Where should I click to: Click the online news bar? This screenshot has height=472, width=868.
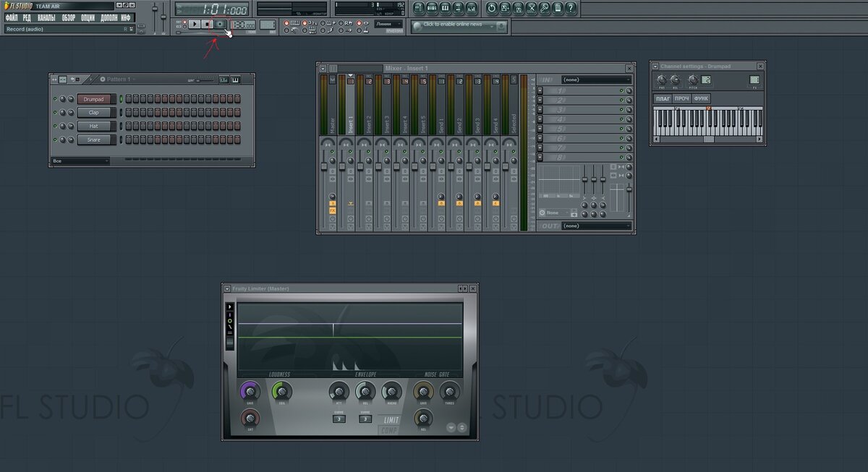459,26
